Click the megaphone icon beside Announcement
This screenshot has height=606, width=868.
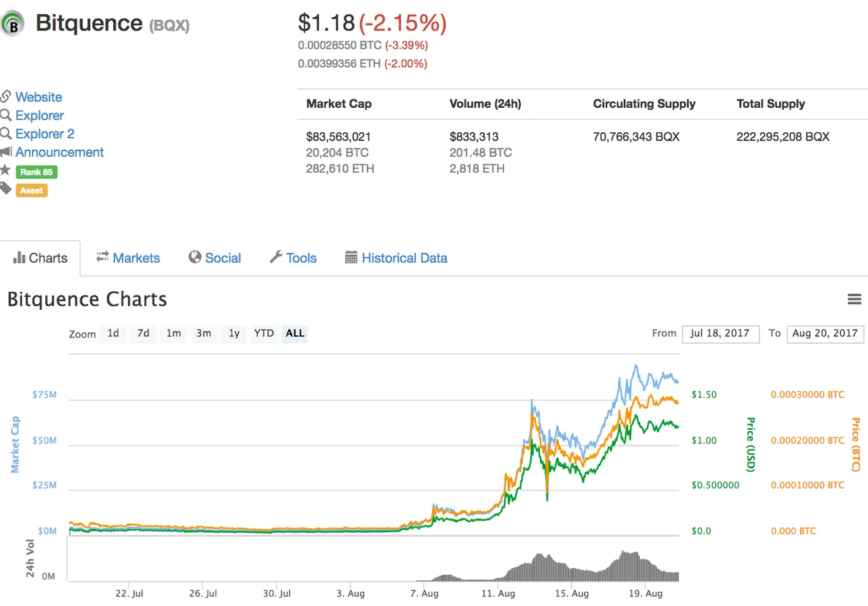tap(5, 152)
